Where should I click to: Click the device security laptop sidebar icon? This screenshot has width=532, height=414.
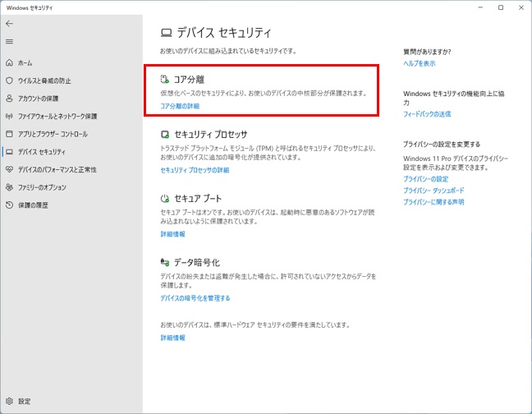[10, 152]
